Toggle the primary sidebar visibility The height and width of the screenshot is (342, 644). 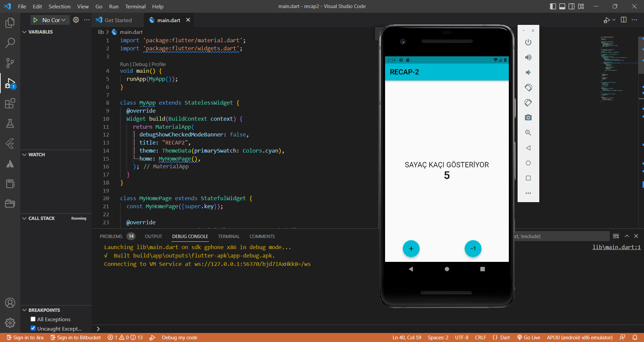point(553,6)
